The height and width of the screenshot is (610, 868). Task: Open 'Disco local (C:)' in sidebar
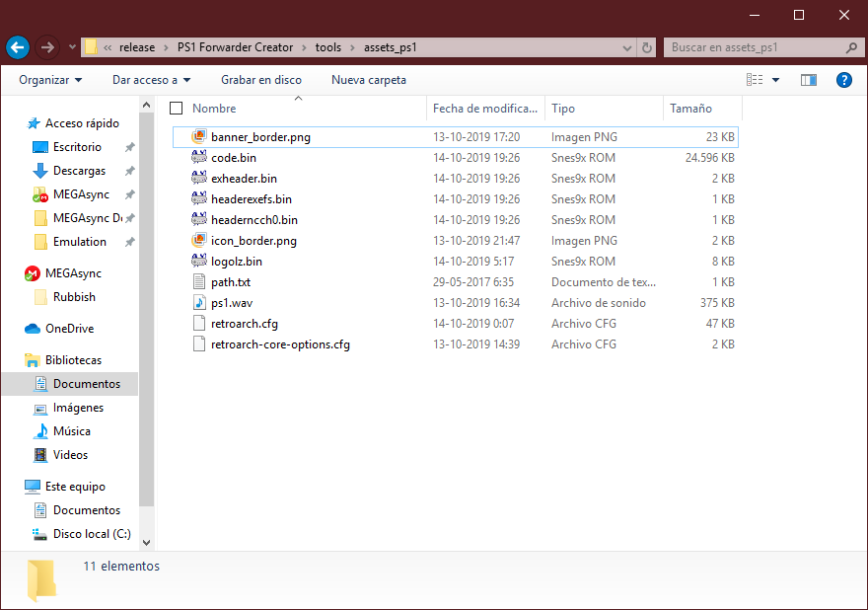[x=92, y=534]
